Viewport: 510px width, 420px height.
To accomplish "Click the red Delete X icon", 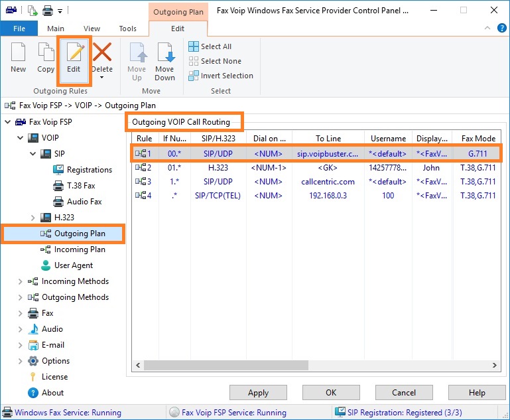I will pos(102,52).
